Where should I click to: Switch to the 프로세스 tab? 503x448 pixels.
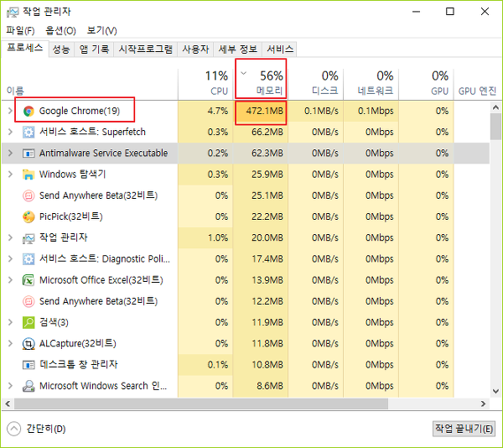click(25, 49)
